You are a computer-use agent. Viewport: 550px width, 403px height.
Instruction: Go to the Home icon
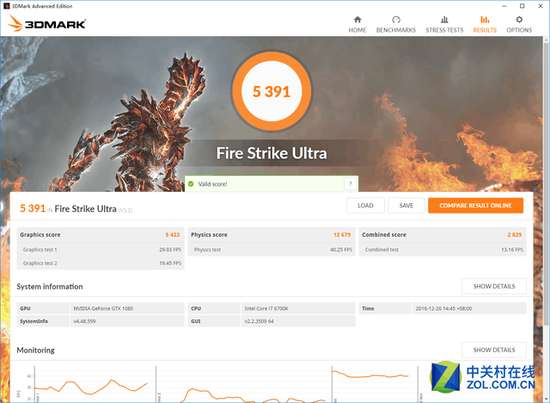(x=357, y=20)
